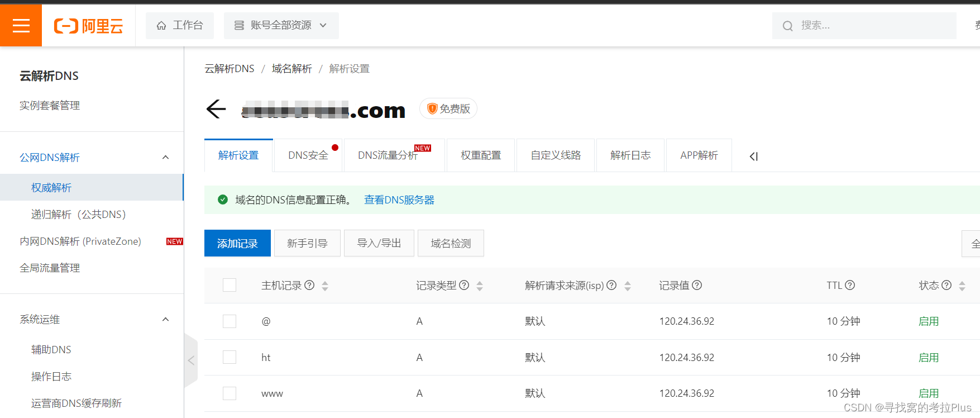Open the orange hamburger main menu
The height and width of the screenshot is (418, 980).
pos(21,25)
